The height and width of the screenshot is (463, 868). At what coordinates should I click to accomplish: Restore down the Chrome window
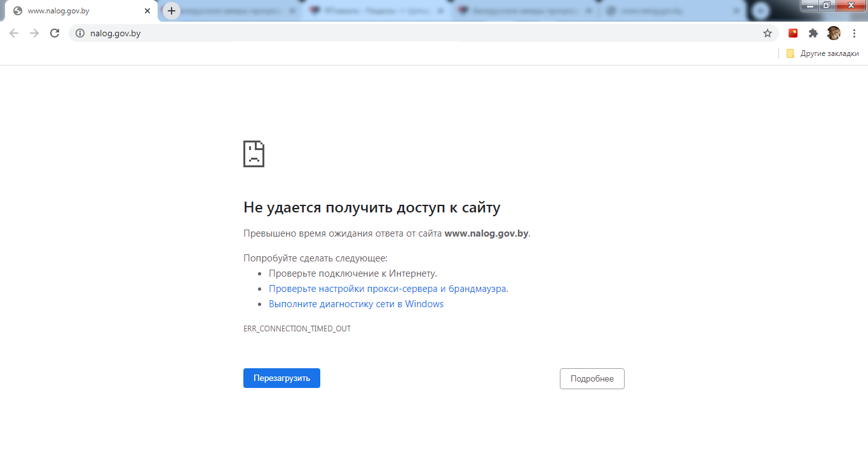tap(827, 5)
